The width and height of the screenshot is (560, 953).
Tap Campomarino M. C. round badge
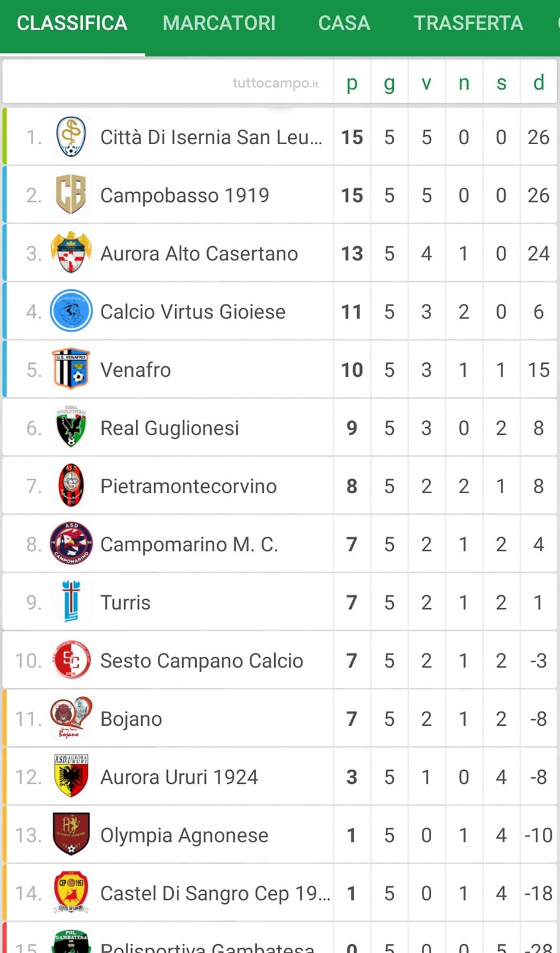click(71, 544)
